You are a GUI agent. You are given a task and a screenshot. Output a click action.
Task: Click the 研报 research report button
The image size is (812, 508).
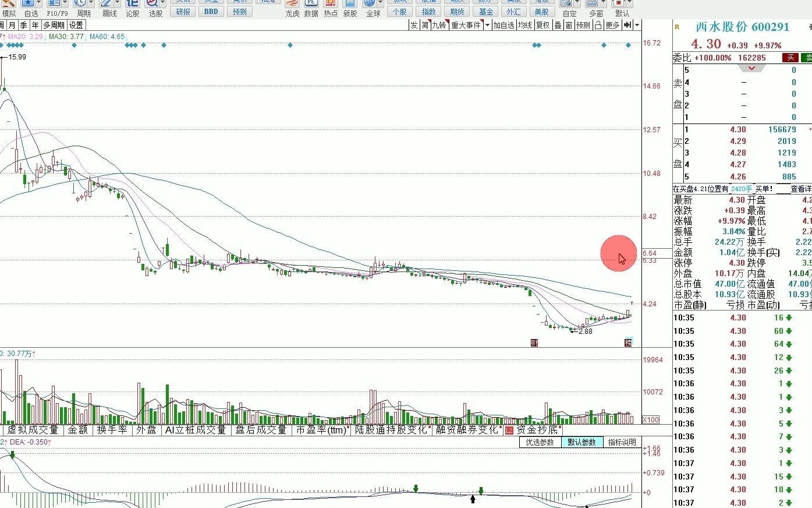[183, 12]
